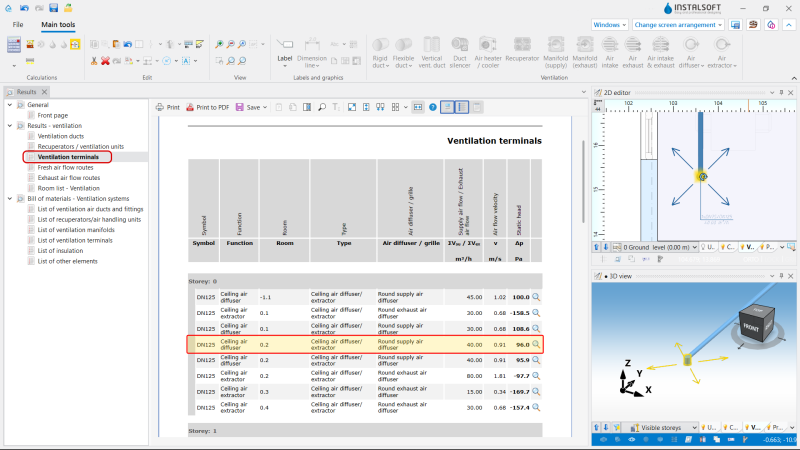Select the Air intake tool

[610, 53]
